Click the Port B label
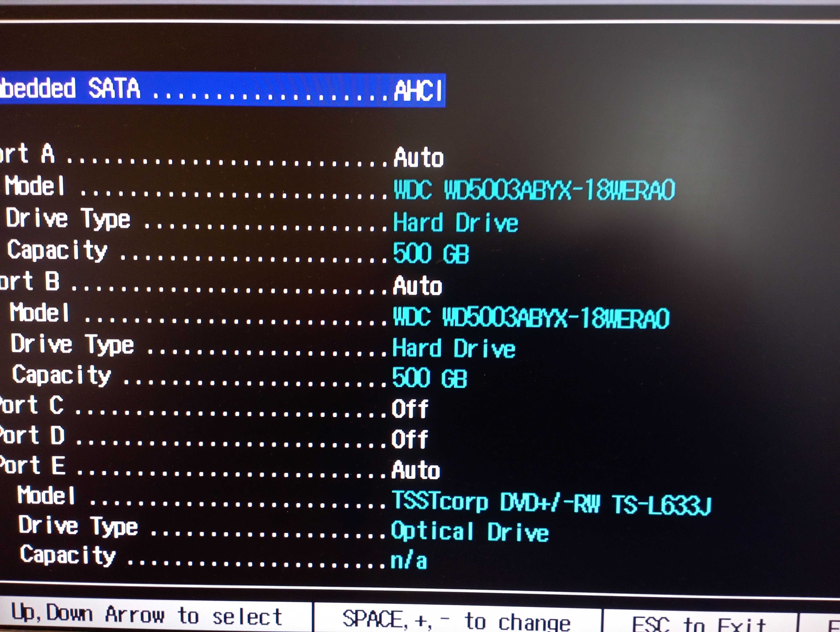This screenshot has height=632, width=840. click(x=30, y=281)
